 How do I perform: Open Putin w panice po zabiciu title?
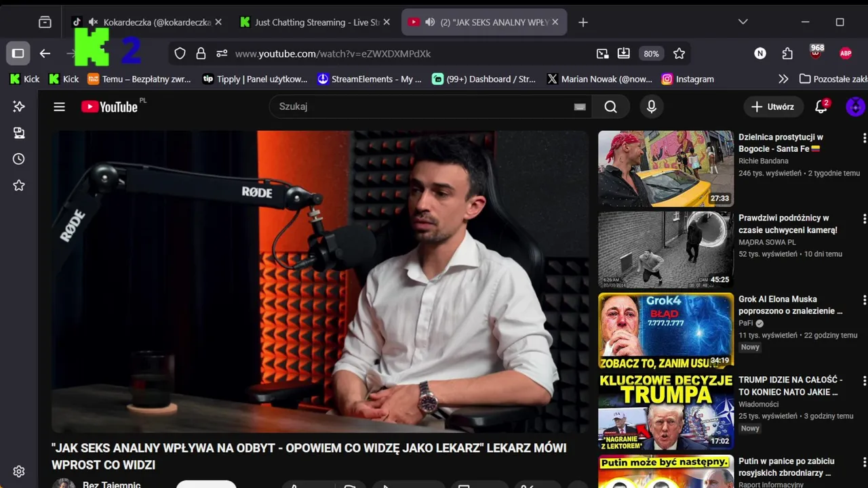click(x=787, y=467)
